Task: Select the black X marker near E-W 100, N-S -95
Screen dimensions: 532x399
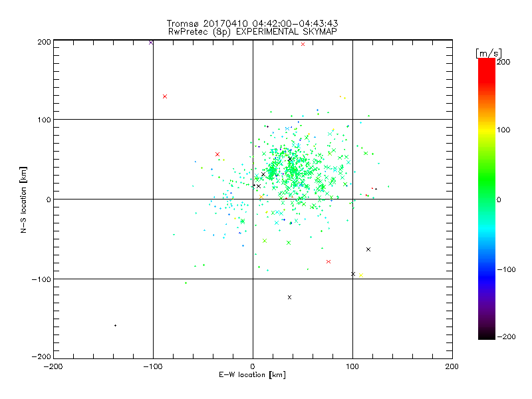Action: pyautogui.click(x=353, y=274)
